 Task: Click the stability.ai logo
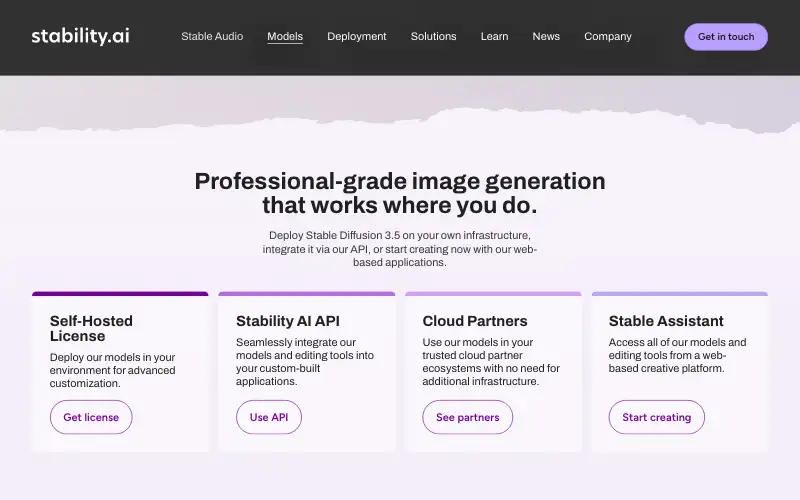pyautogui.click(x=80, y=36)
